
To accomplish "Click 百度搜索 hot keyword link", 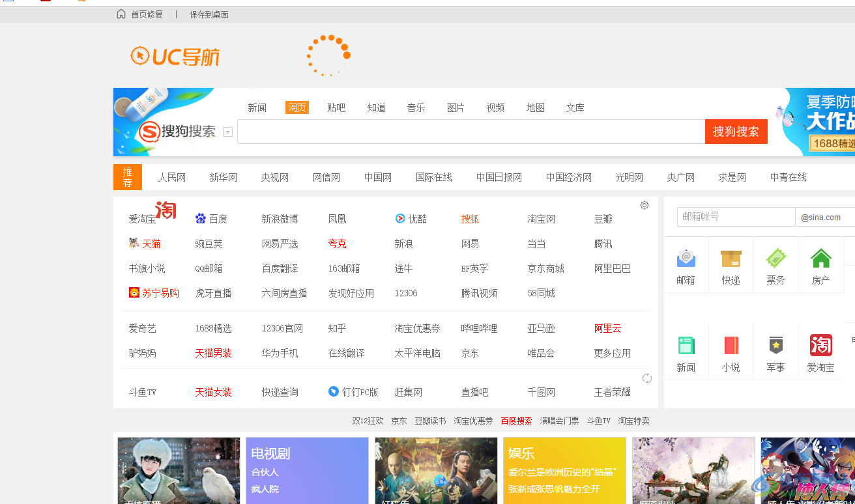I will [516, 421].
